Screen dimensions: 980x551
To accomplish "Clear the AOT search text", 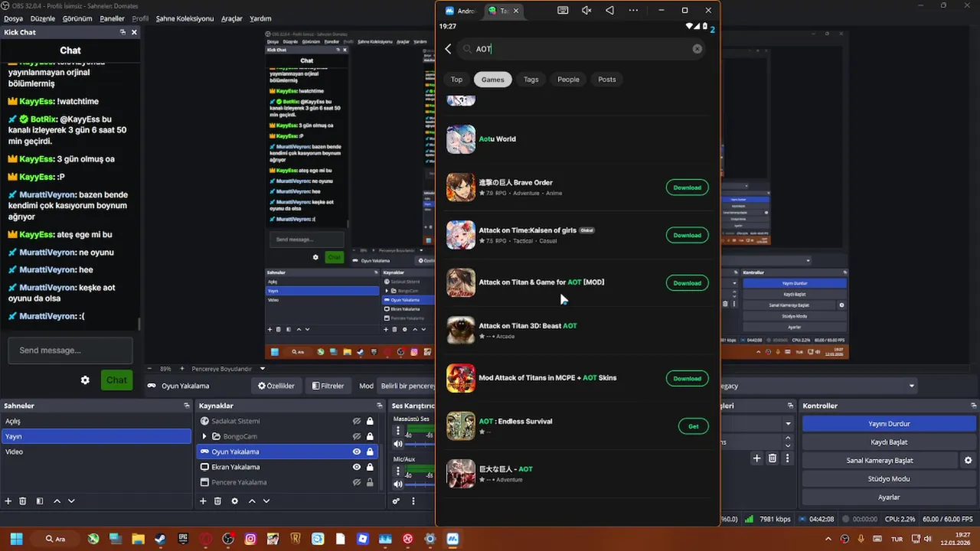I will pos(697,49).
